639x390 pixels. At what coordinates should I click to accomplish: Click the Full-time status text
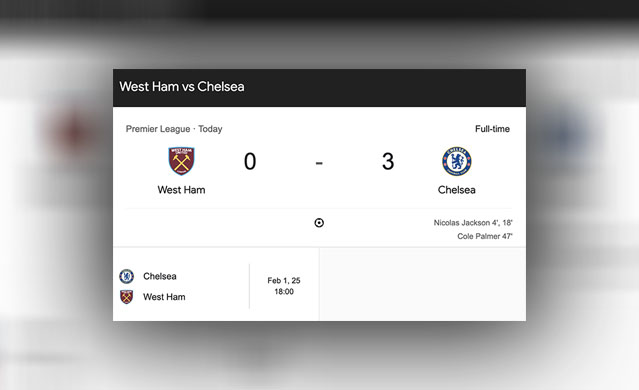pos(492,129)
